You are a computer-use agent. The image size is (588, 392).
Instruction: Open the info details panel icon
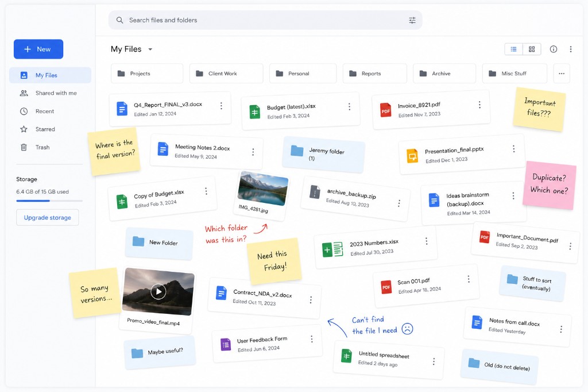(554, 49)
